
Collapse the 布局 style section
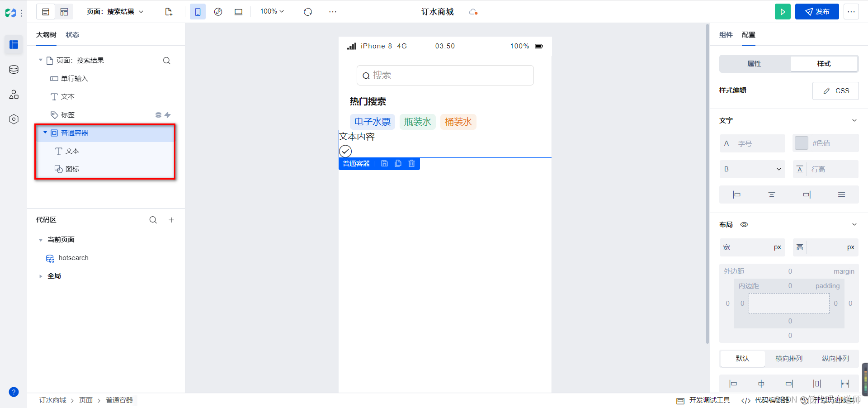[854, 224]
